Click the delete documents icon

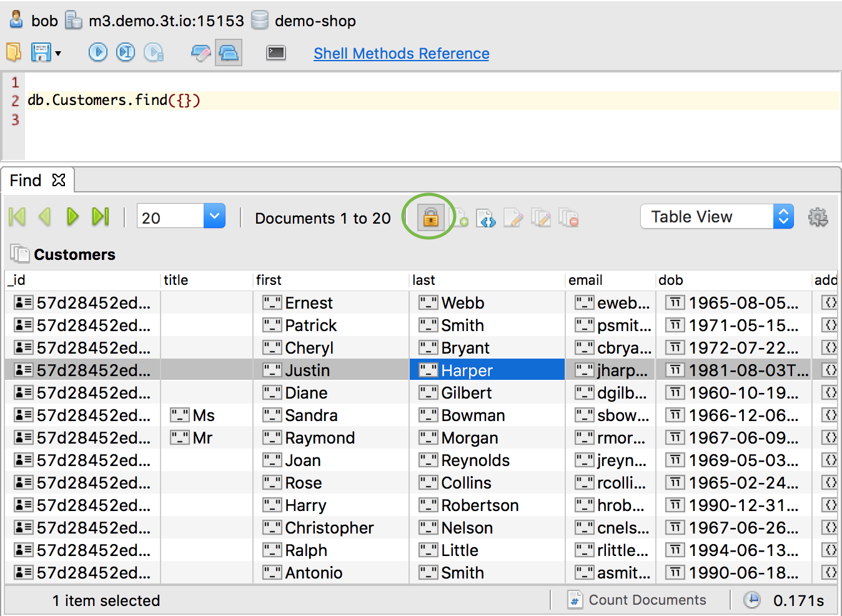click(568, 217)
